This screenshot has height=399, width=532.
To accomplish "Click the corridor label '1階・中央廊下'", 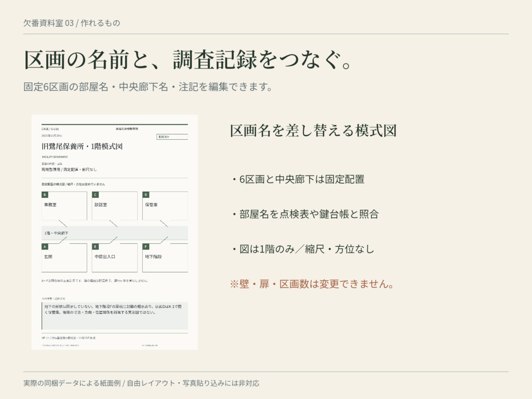I will click(x=56, y=233).
